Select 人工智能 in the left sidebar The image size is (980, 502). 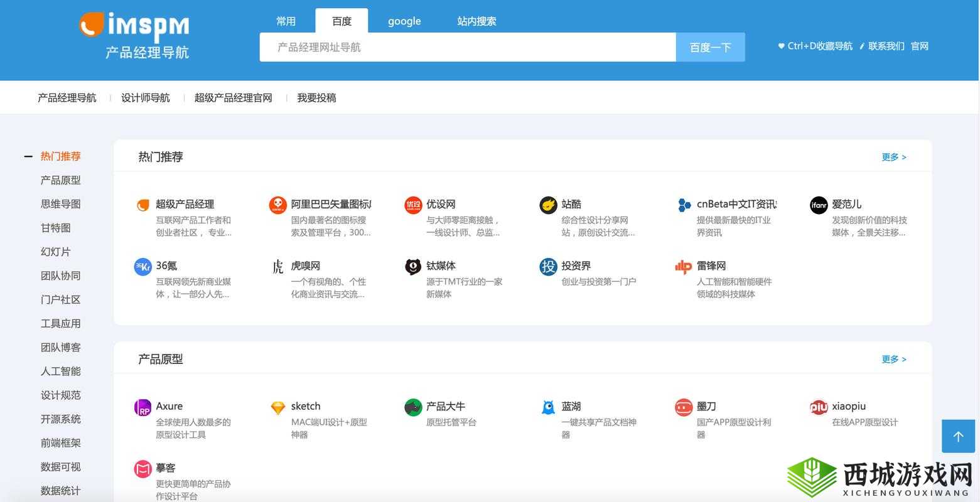60,371
